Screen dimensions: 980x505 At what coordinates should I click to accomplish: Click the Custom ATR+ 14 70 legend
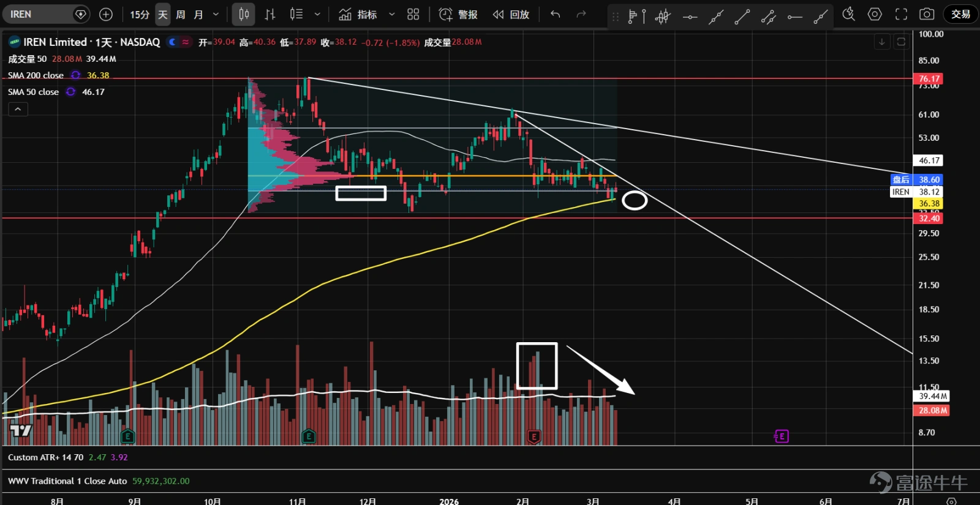45,457
